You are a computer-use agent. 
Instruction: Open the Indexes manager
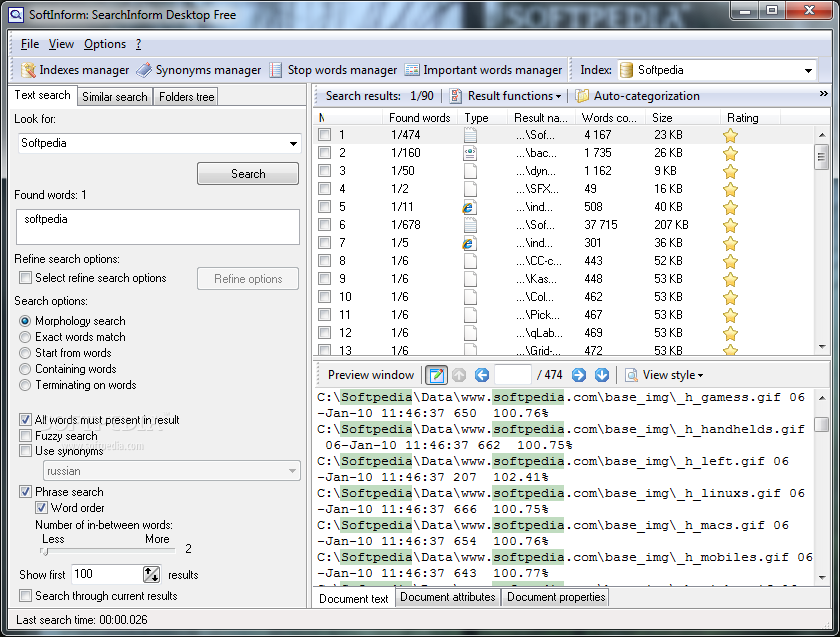(x=75, y=70)
